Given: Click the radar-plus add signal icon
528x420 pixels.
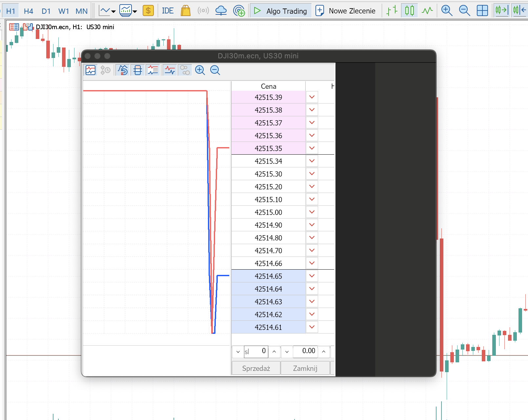Looking at the screenshot, I should pyautogui.click(x=239, y=11).
